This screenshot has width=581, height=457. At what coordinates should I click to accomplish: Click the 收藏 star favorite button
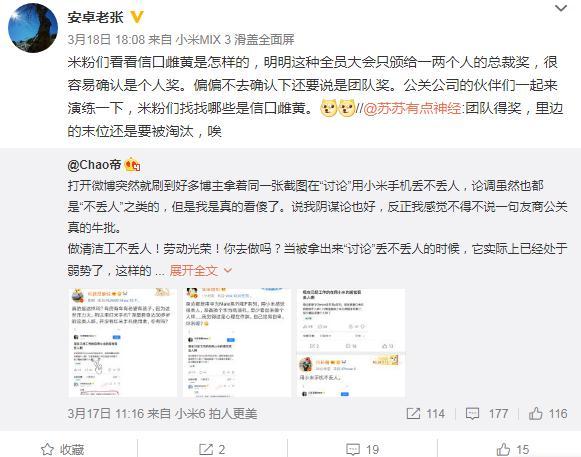pos(62,449)
